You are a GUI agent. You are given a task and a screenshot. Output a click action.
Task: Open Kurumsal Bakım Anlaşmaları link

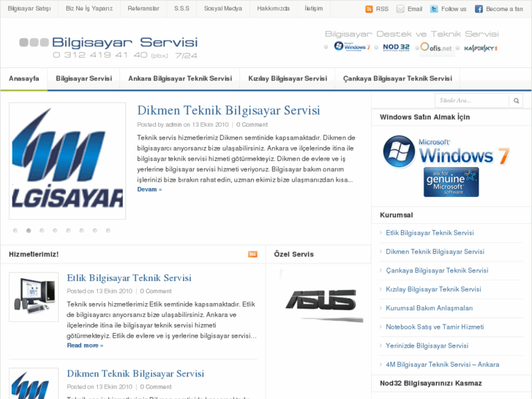point(430,308)
